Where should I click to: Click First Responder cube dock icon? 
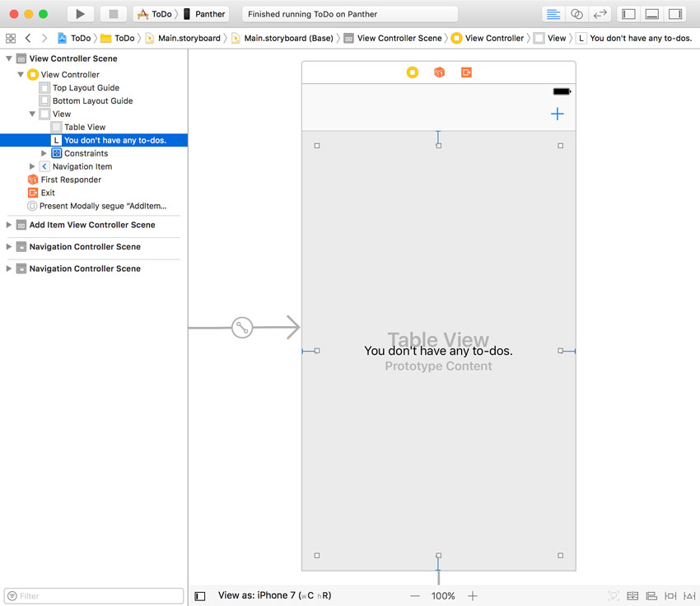(439, 72)
